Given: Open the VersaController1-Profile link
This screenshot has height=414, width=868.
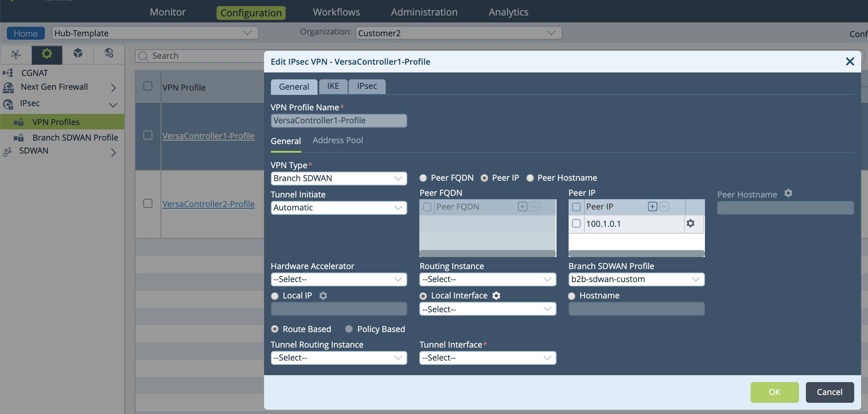Looking at the screenshot, I should click(x=208, y=136).
